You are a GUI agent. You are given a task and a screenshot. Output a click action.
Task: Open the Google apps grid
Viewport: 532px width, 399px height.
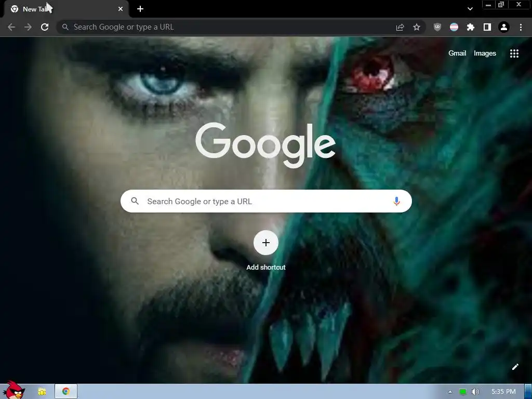[x=514, y=54]
